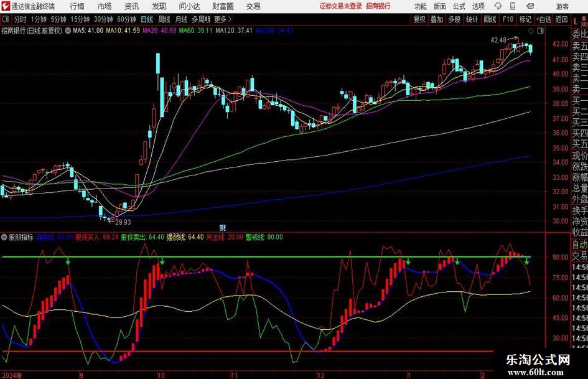Open the mail message icon

pos(530,6)
